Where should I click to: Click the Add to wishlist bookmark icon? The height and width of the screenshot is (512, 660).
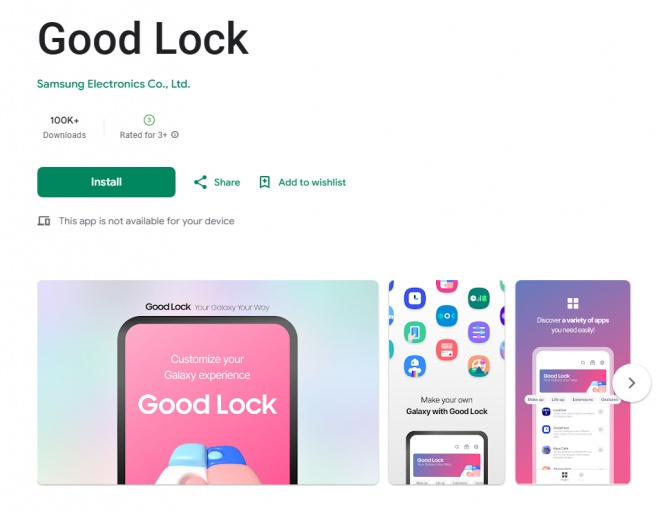(x=264, y=182)
